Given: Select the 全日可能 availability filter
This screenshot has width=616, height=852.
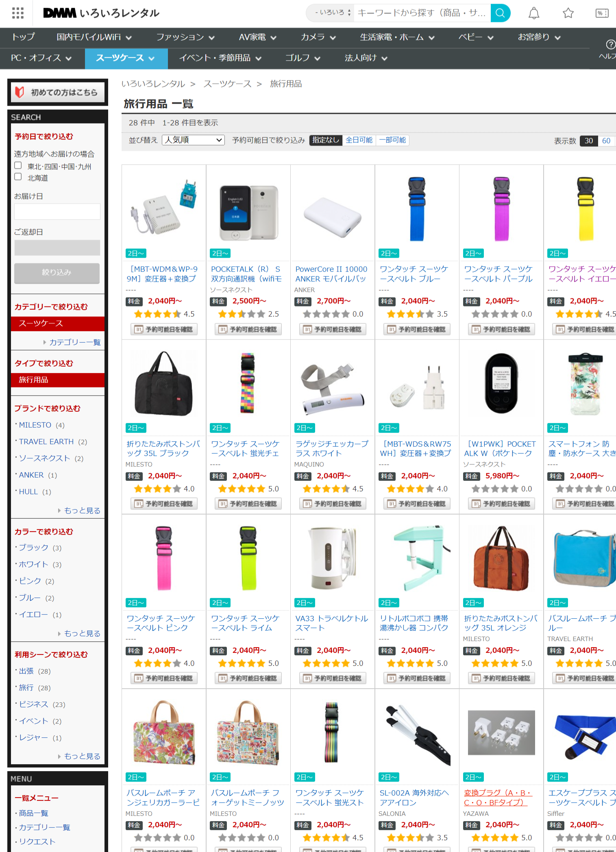Looking at the screenshot, I should click(x=359, y=140).
